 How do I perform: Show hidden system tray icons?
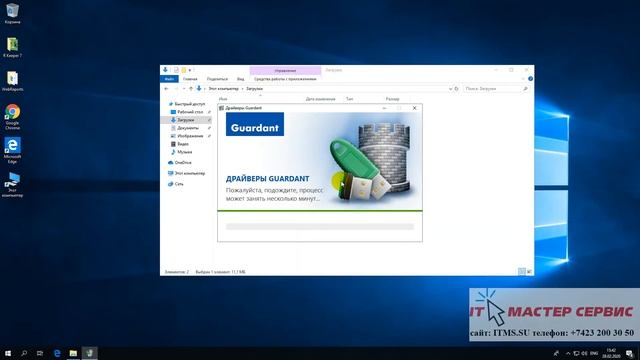tap(568, 353)
